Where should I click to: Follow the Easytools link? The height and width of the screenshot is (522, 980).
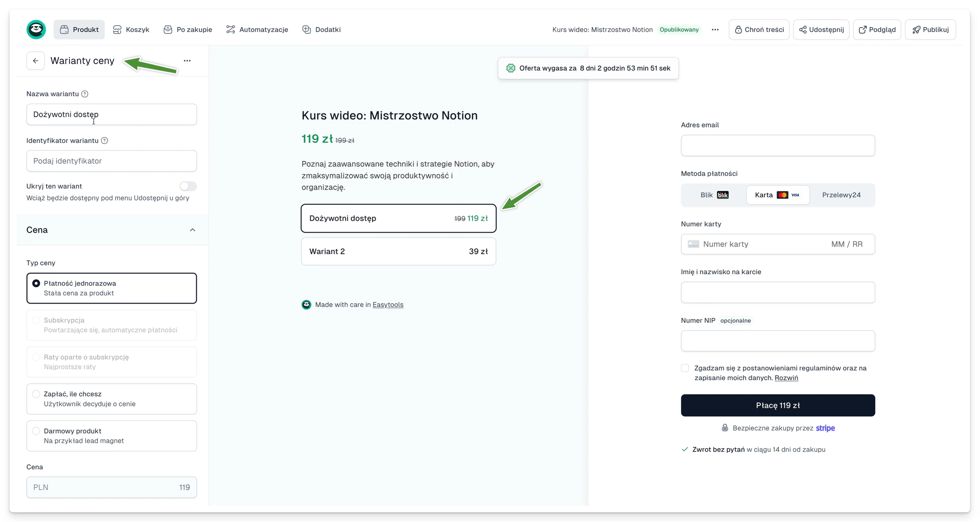point(388,304)
